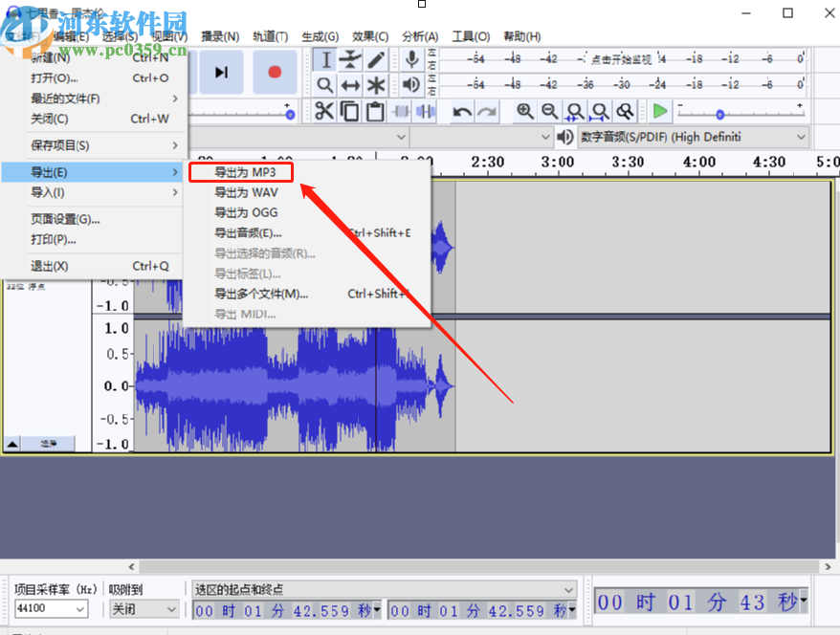Select 导出为 WAV in the submenu
This screenshot has width=840, height=635.
point(246,192)
